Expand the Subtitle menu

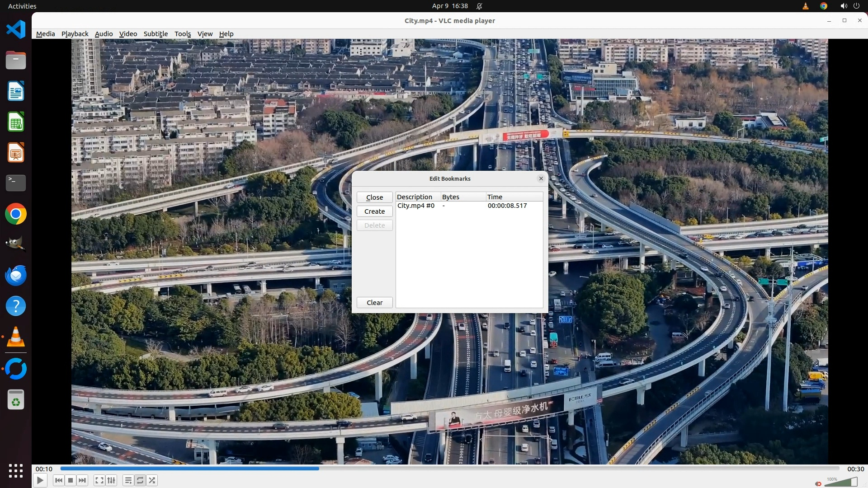(x=156, y=34)
